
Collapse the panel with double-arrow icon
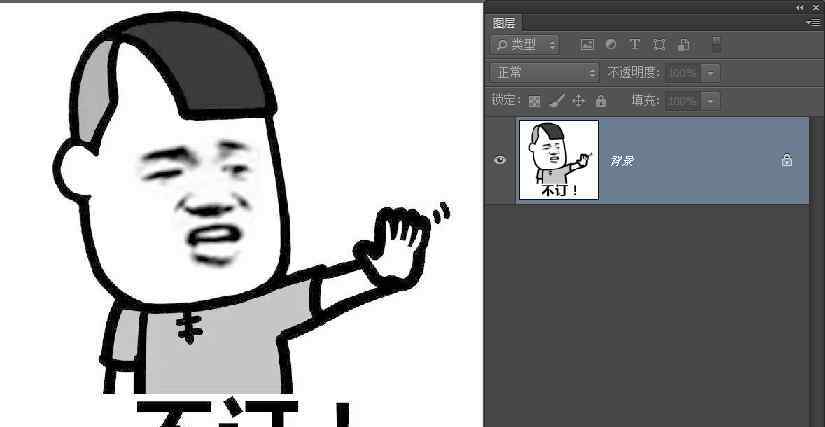[x=800, y=7]
